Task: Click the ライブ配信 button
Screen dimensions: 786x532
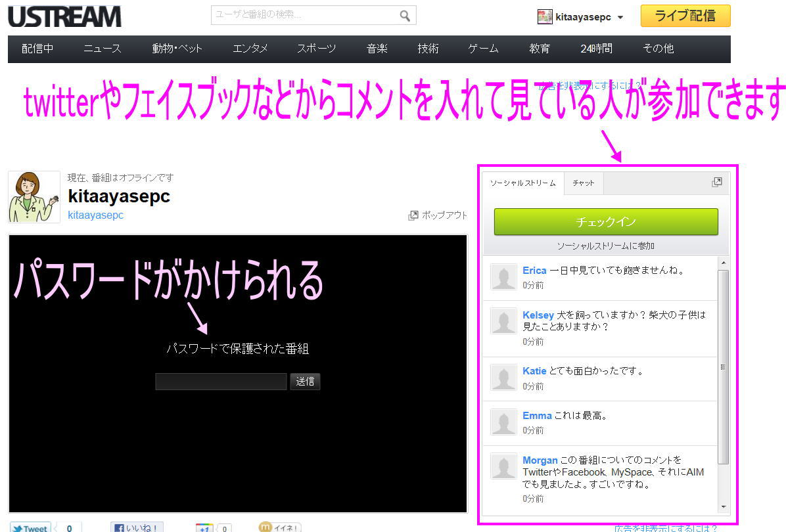Action: (x=685, y=16)
